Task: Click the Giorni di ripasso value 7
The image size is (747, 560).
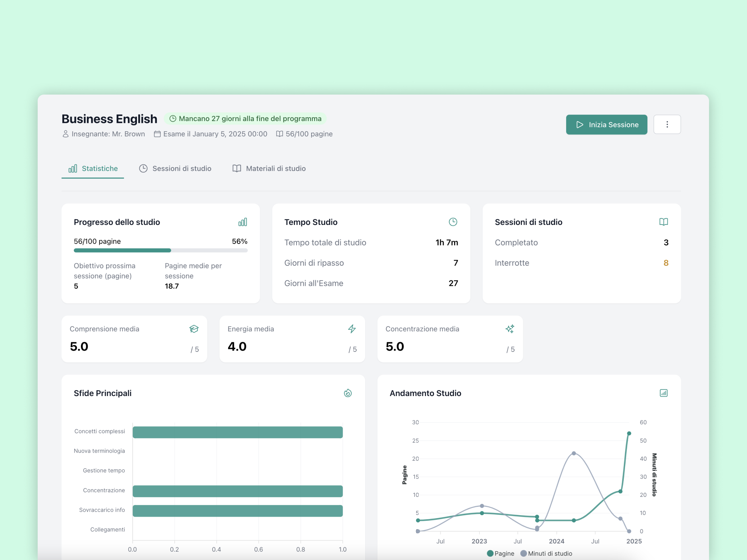Action: coord(456,263)
